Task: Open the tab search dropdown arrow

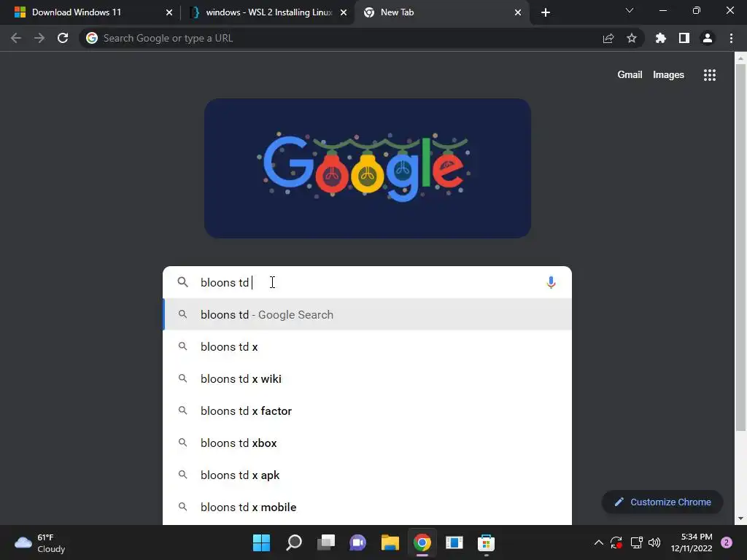Action: [x=630, y=10]
